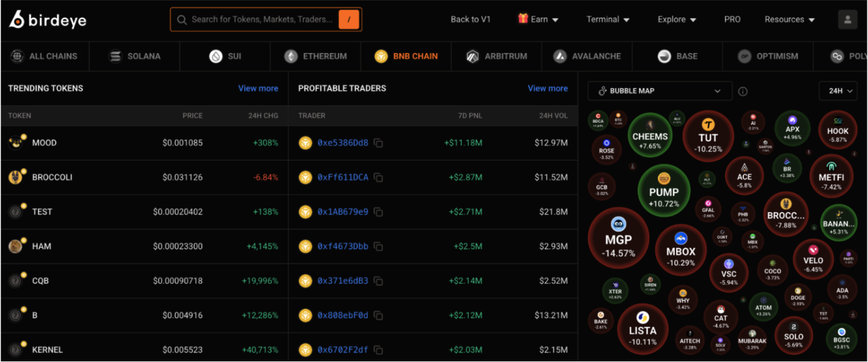Click the B token price $0.004916
Viewport: 868px width, 362px height.
pos(182,315)
